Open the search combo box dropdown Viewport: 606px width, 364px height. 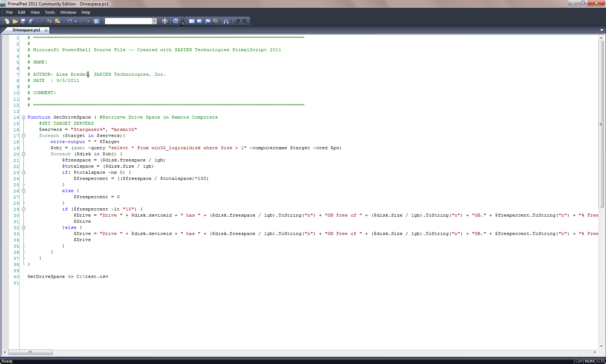point(154,21)
